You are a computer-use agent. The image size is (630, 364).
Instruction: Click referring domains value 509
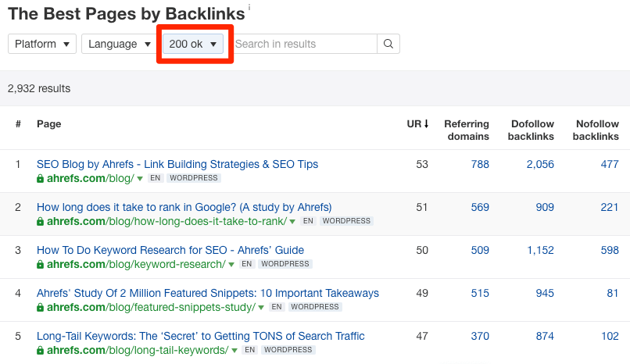[x=480, y=250]
